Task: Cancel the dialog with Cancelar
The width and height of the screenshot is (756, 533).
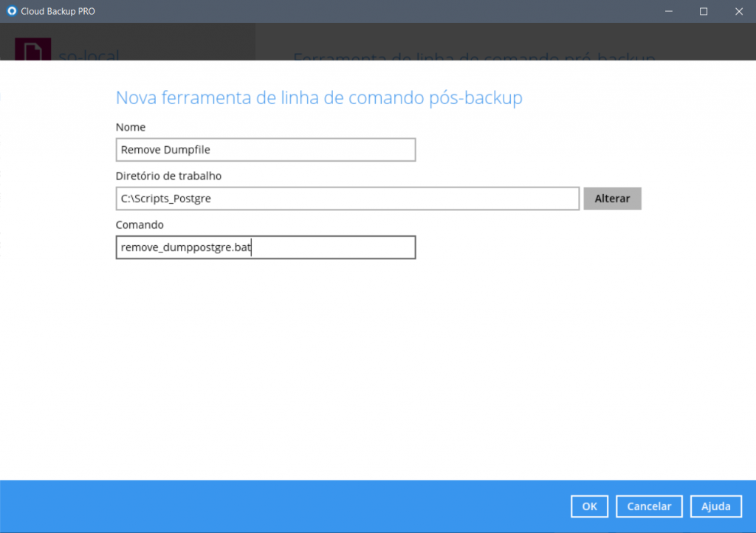Action: 649,506
